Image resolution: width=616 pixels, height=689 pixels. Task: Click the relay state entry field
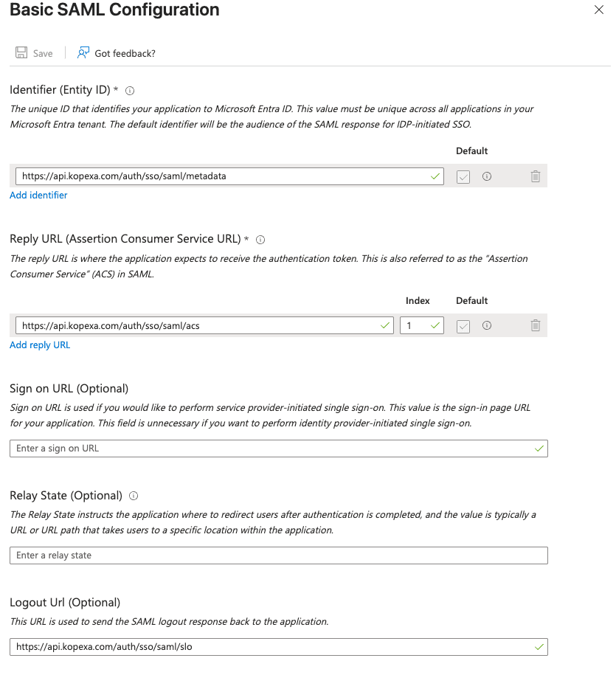tap(278, 555)
